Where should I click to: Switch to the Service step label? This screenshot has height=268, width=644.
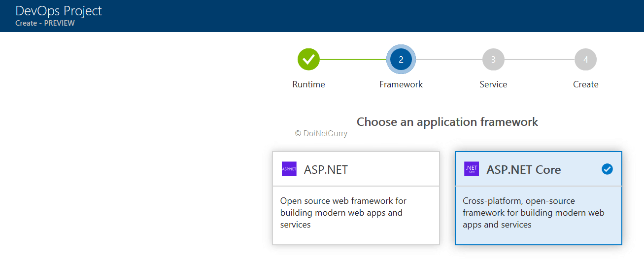coord(493,84)
